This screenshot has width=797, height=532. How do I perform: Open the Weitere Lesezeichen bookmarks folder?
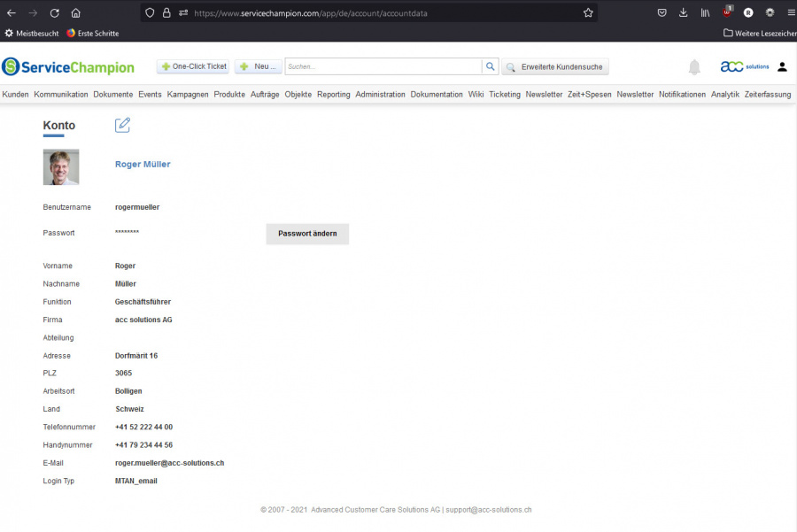pyautogui.click(x=760, y=33)
